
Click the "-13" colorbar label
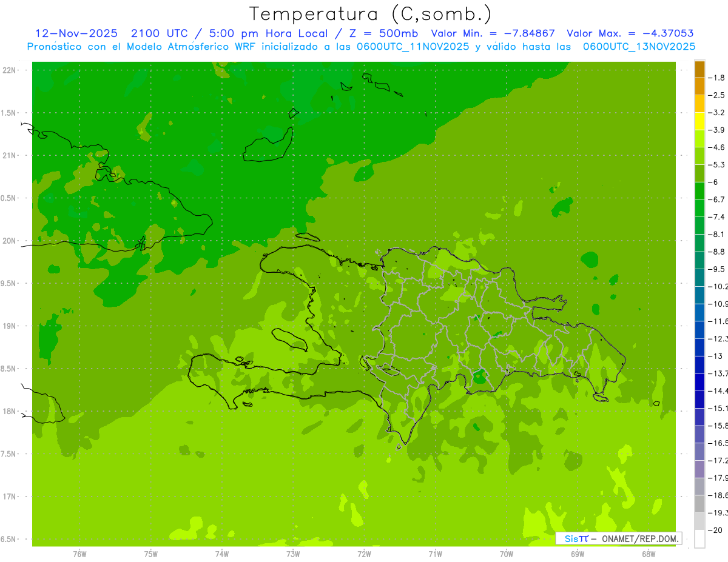point(715,356)
